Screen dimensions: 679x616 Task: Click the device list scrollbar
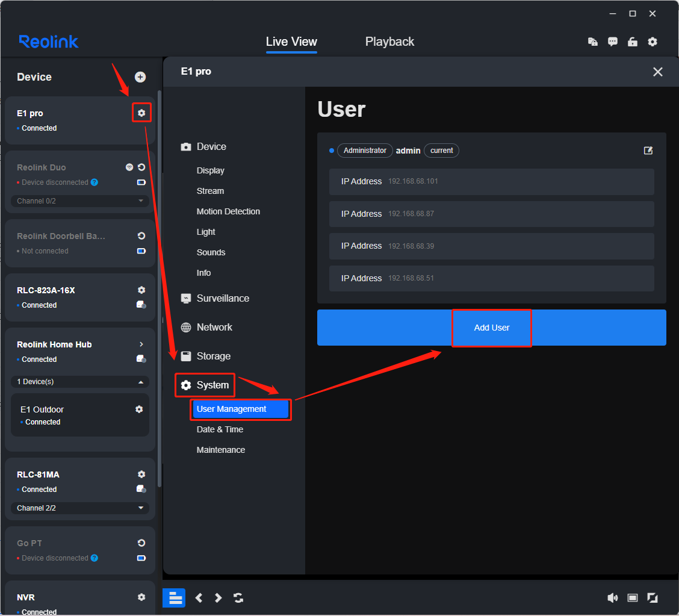tap(160, 288)
